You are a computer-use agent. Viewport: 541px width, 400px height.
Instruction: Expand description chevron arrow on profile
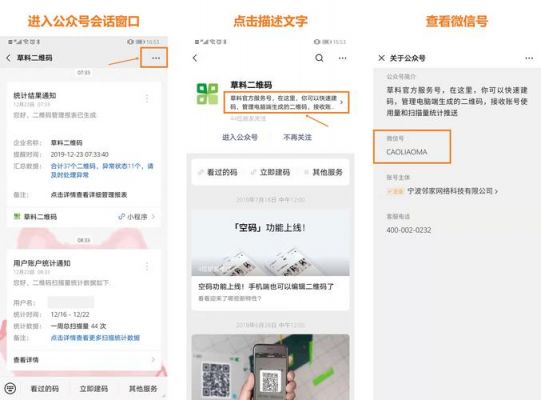tap(342, 102)
